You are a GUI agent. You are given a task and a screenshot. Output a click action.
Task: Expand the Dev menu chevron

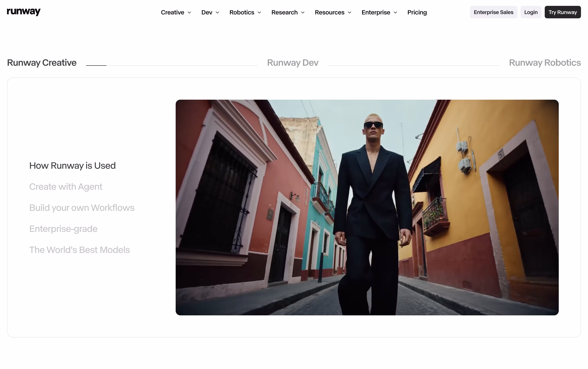tap(217, 12)
